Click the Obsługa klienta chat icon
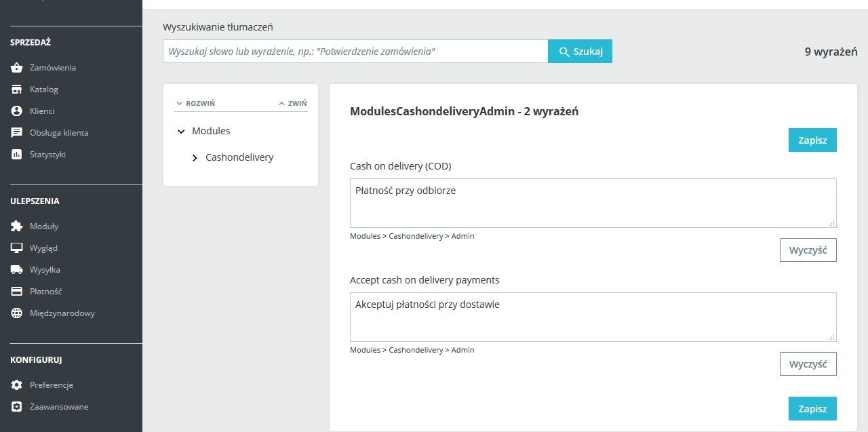Viewport: 868px width, 432px height. click(x=17, y=133)
